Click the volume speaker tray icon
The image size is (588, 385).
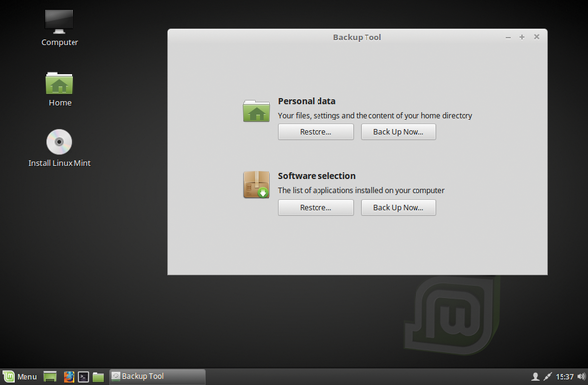[581, 377]
